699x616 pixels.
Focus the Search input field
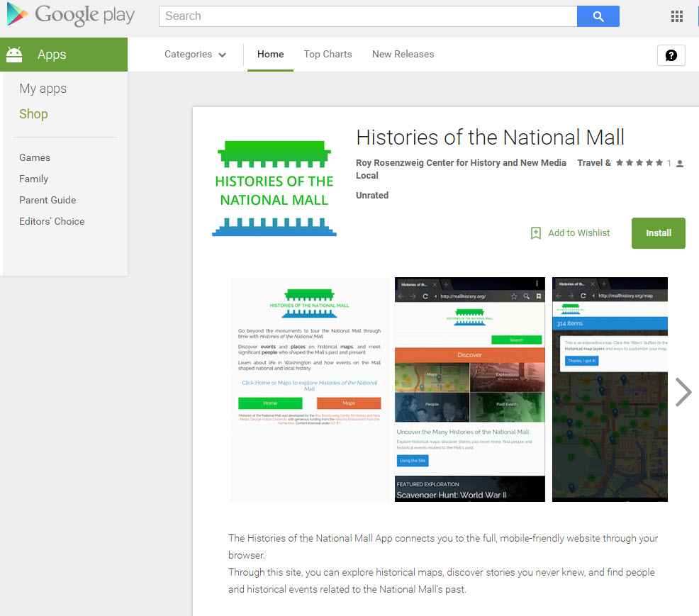[x=368, y=16]
